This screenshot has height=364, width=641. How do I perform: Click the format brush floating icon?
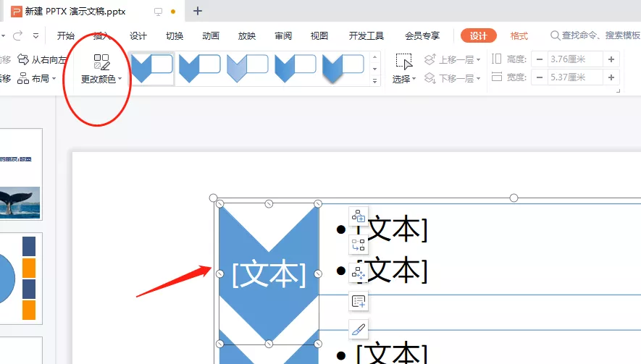click(359, 329)
